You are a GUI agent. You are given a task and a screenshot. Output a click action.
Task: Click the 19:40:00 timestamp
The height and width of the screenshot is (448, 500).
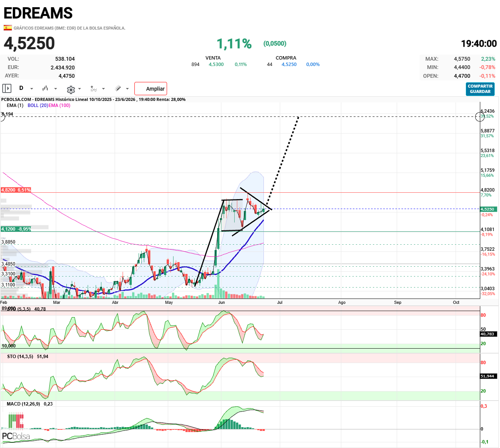pyautogui.click(x=479, y=44)
